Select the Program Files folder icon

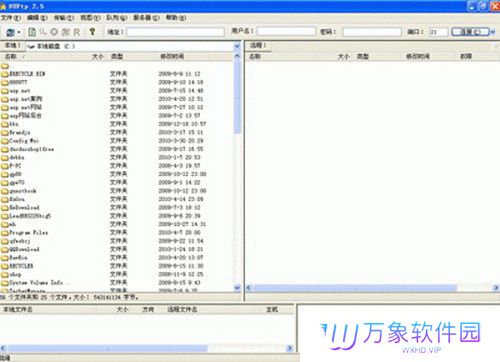pos(5,233)
